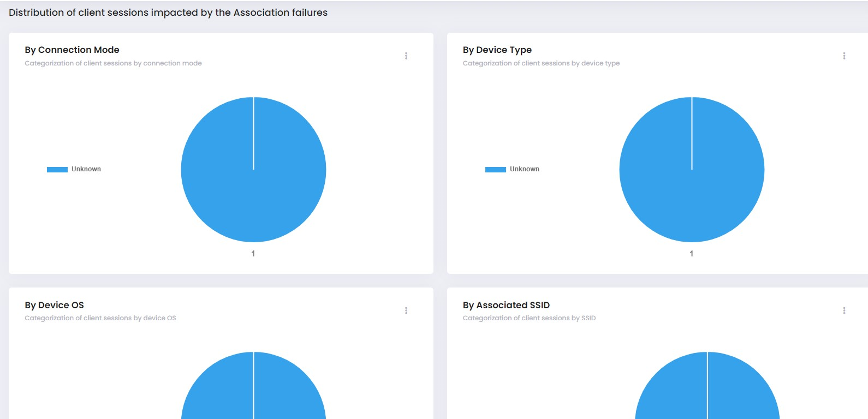Toggle the Unknown legend label in Connection Mode

86,169
